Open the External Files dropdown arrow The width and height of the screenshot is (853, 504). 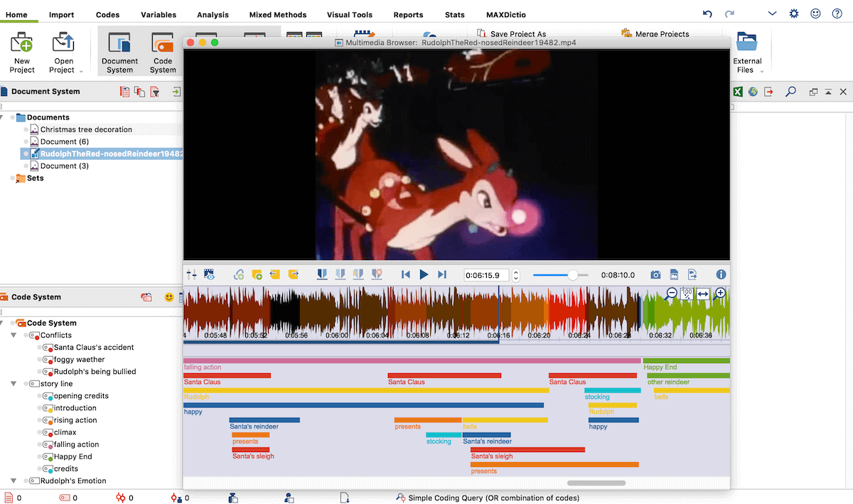pyautogui.click(x=763, y=71)
